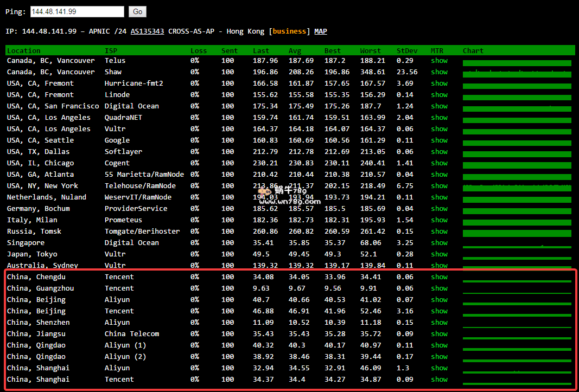Show MTR for Shaw Vancouver row
The width and height of the screenshot is (579, 392).
tap(439, 72)
